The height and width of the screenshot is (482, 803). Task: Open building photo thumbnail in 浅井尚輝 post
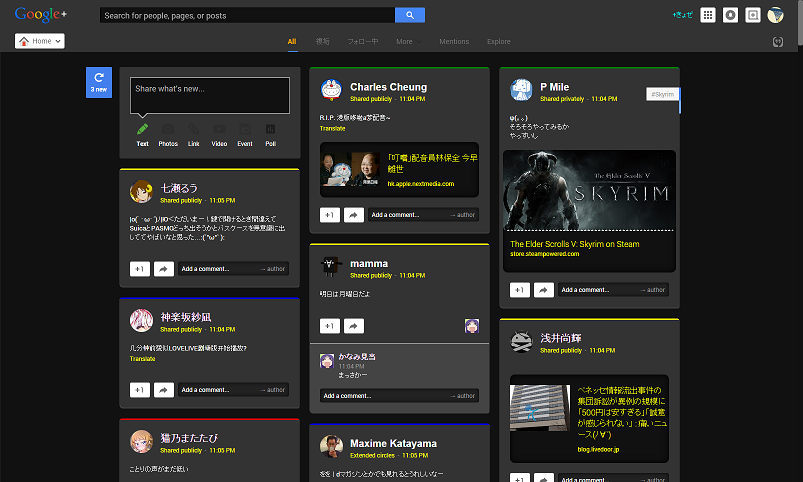[540, 408]
